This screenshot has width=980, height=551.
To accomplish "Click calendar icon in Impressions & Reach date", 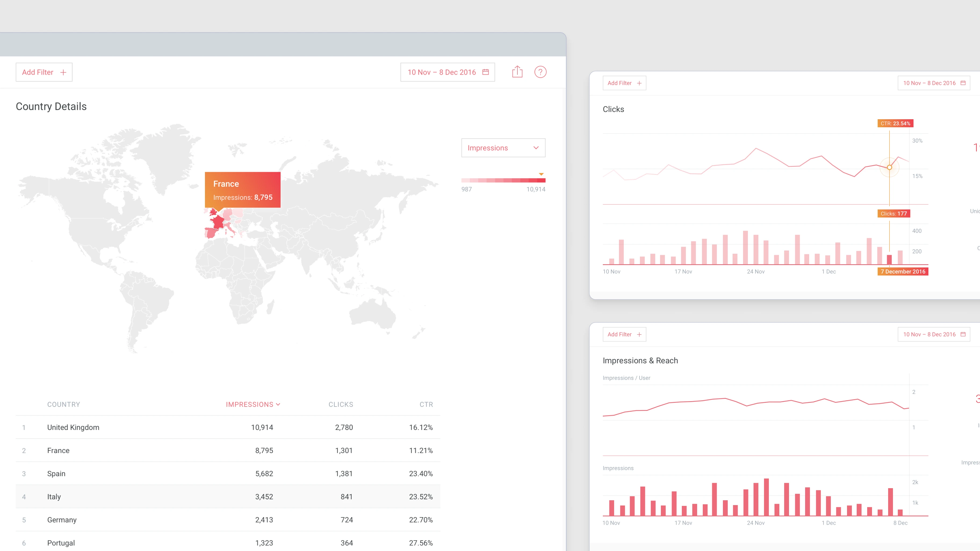I will click(x=963, y=334).
